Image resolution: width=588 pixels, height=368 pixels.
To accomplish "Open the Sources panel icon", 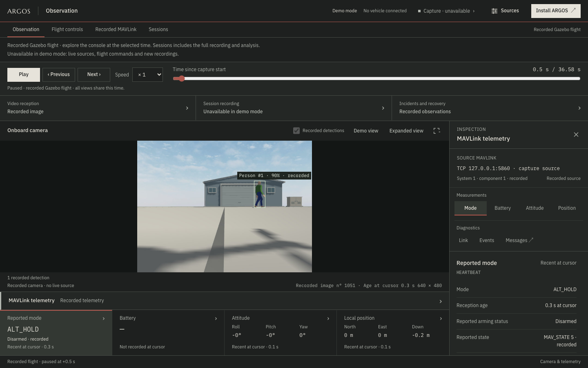I will click(x=494, y=11).
